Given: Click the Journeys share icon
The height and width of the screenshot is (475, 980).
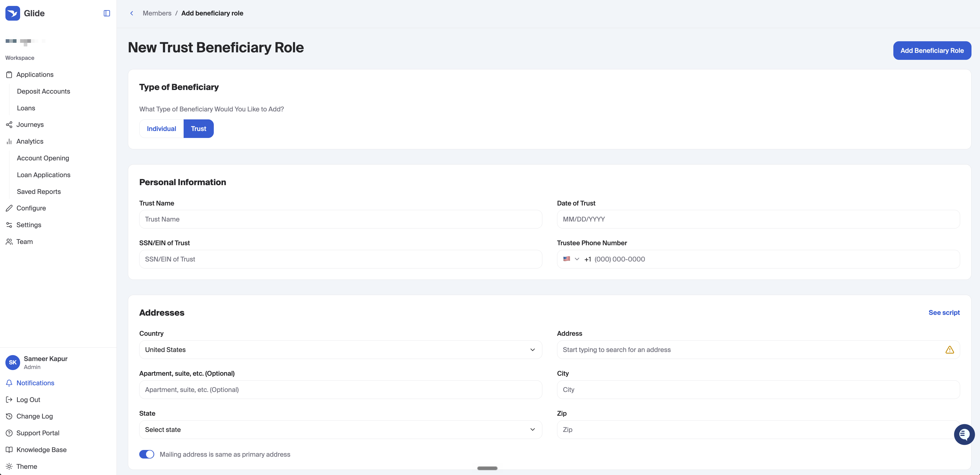Looking at the screenshot, I should [x=9, y=125].
